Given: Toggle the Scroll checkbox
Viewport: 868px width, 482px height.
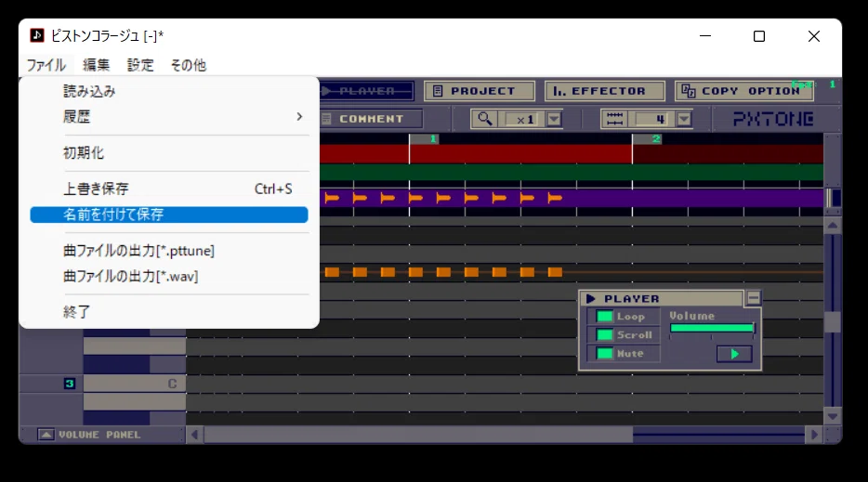Looking at the screenshot, I should coord(604,334).
